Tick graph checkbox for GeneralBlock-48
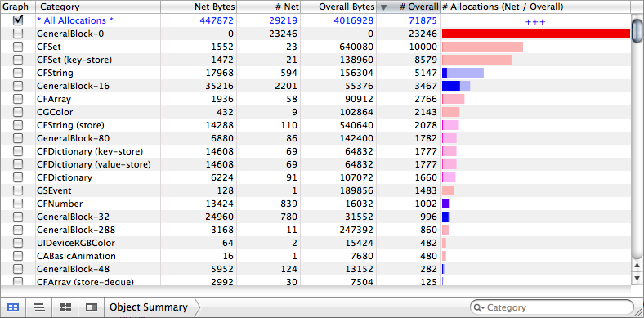Image resolution: width=644 pixels, height=318 pixels. click(x=18, y=269)
